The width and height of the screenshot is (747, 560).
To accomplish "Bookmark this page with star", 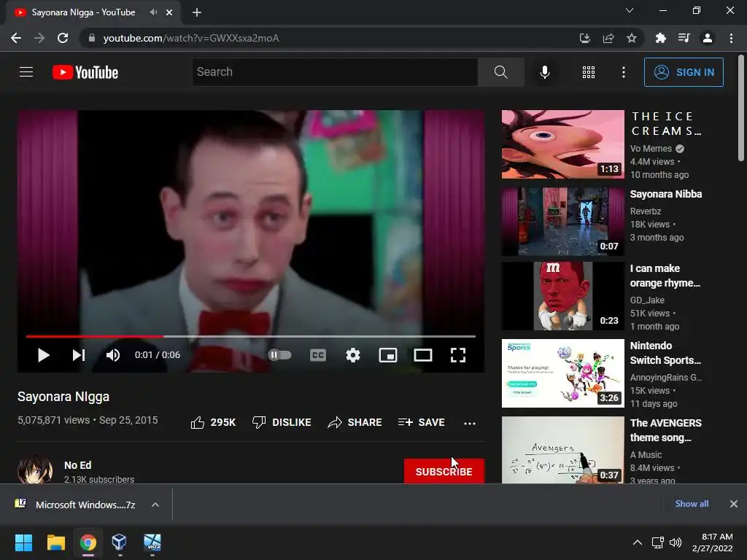I will [632, 38].
